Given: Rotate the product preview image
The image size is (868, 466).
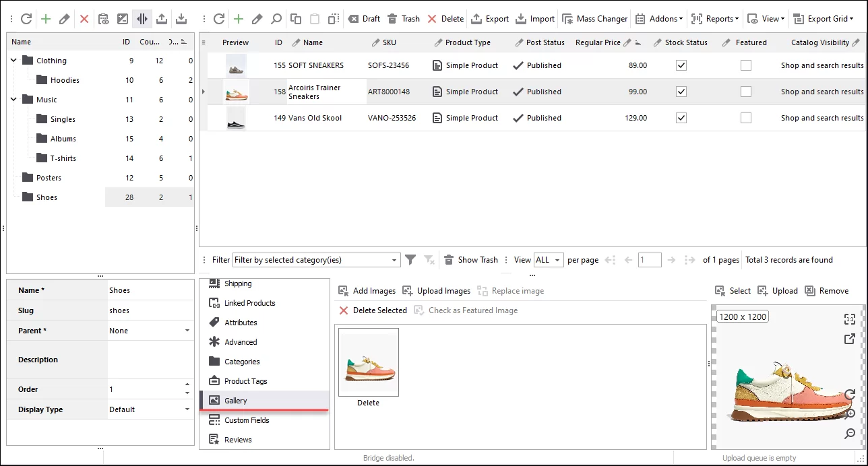Looking at the screenshot, I should [x=850, y=395].
